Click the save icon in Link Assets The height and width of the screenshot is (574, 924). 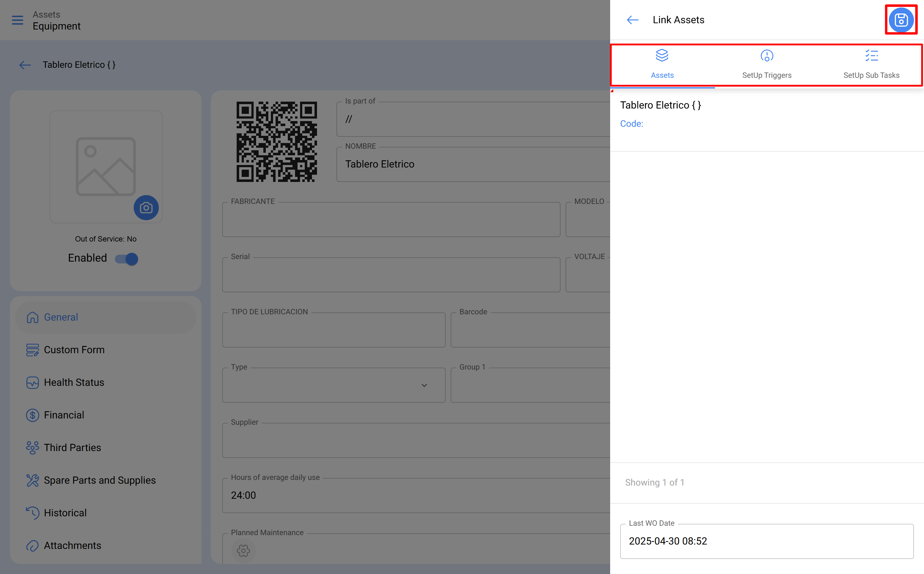pos(901,20)
